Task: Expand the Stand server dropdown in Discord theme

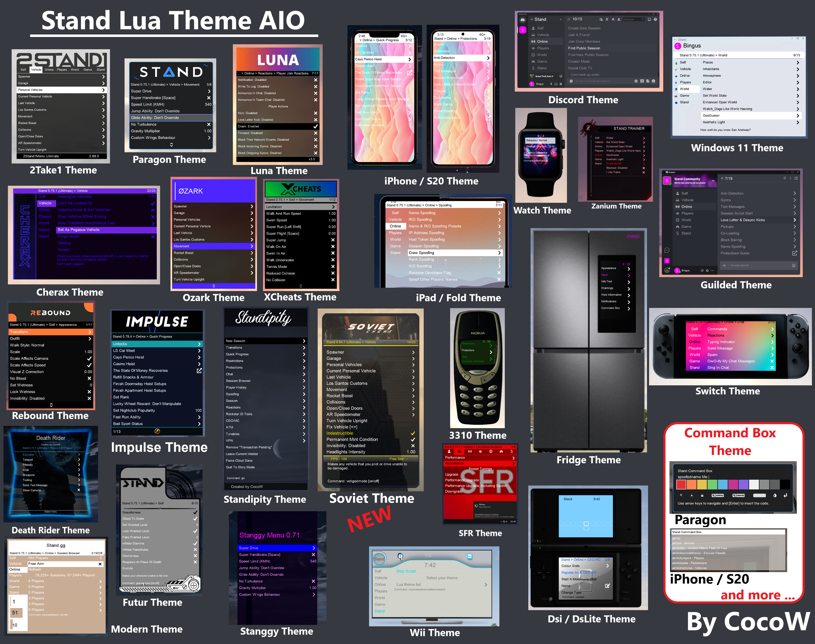Action: [x=561, y=19]
